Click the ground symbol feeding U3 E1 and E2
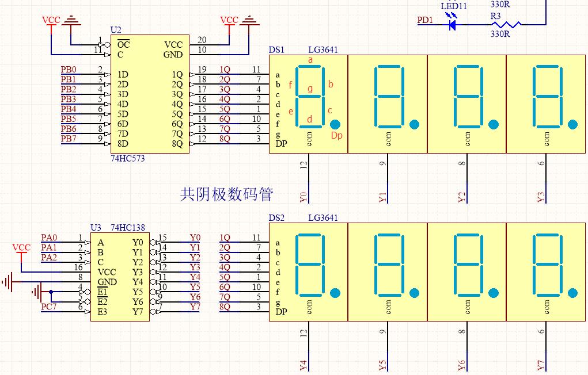The width and height of the screenshot is (588, 375). click(x=37, y=292)
